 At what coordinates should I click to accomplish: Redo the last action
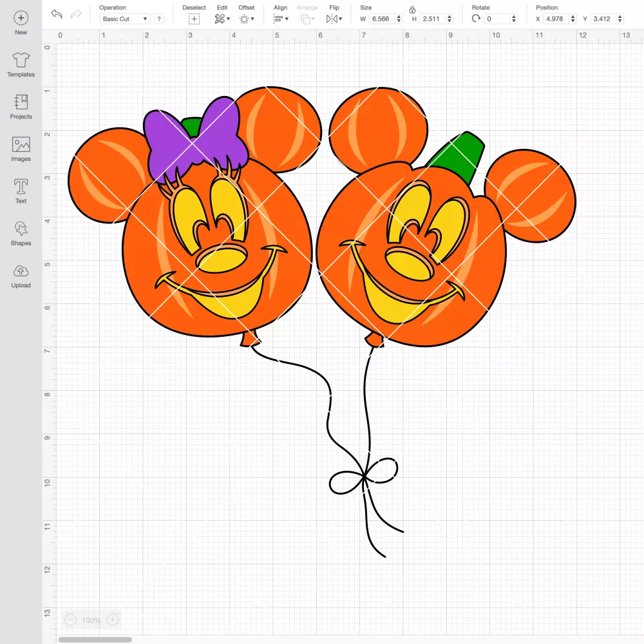(x=76, y=14)
